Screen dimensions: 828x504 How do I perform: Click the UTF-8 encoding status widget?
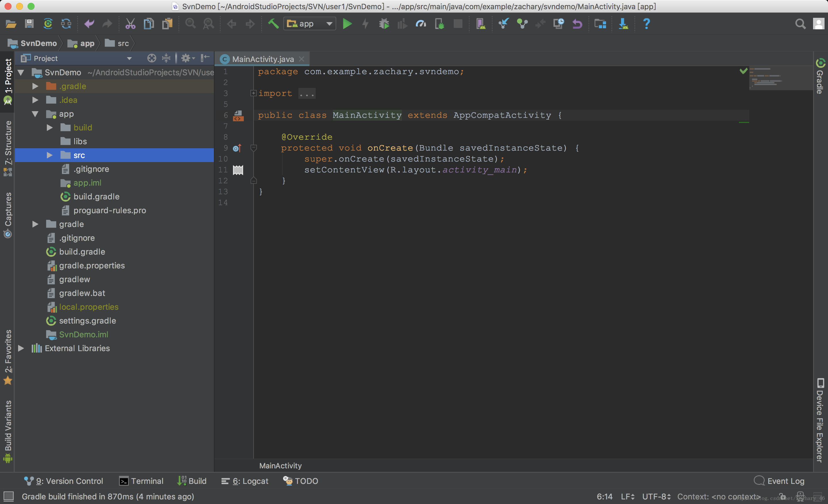[656, 497]
